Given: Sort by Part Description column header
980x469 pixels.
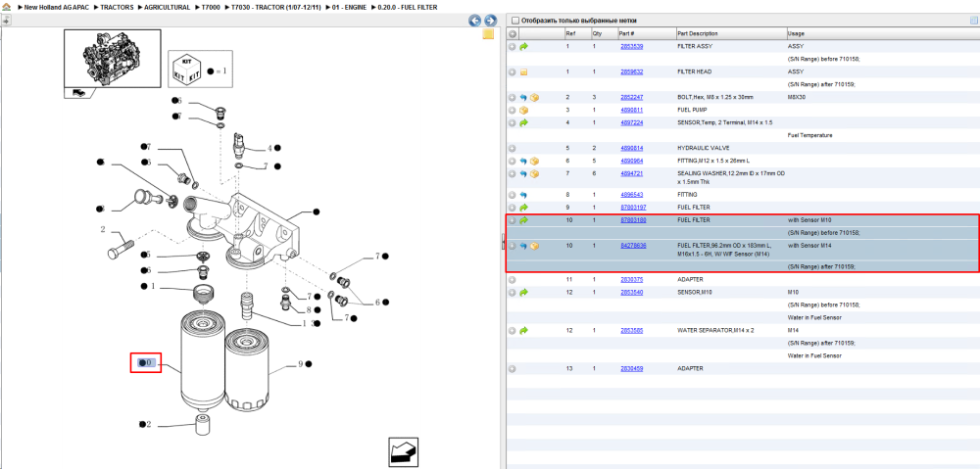Looking at the screenshot, I should click(731, 33).
